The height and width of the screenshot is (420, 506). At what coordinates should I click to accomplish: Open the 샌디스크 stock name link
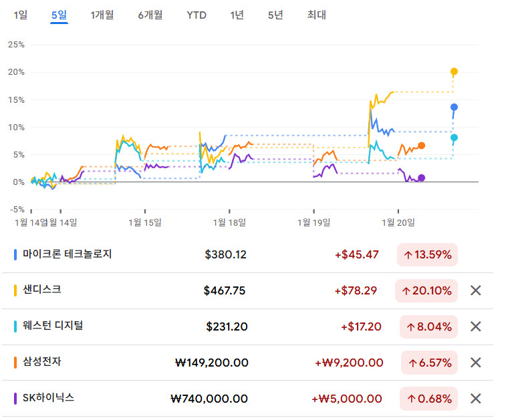tap(42, 290)
